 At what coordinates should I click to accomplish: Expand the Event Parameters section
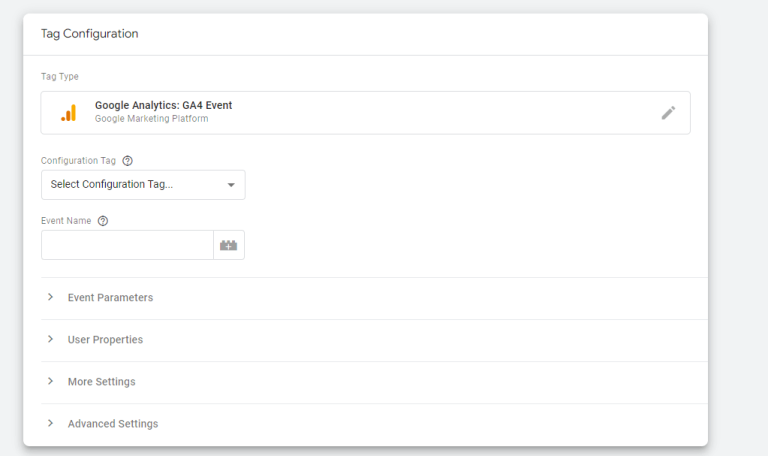[x=374, y=298]
